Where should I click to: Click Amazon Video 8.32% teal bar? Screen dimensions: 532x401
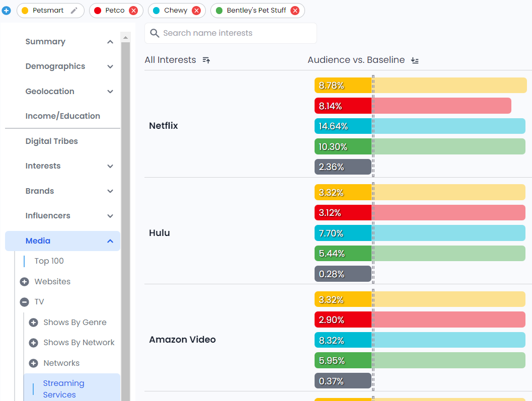tap(420, 340)
